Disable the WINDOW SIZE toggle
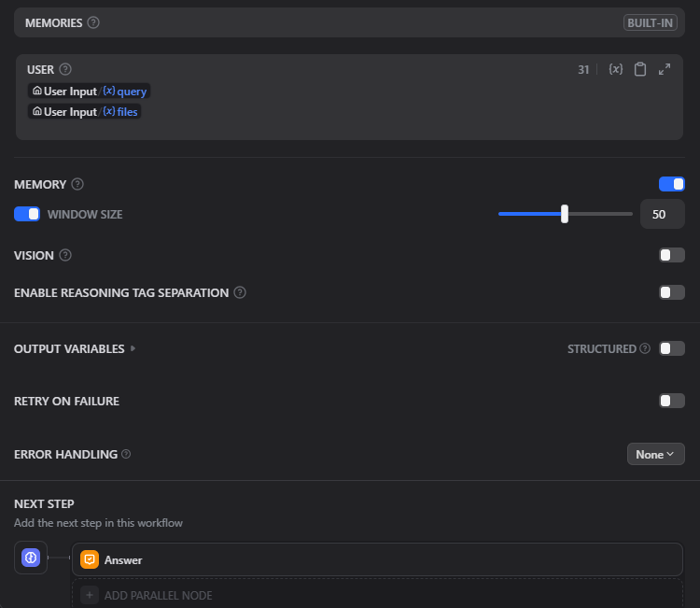The image size is (700, 608). coord(27,214)
